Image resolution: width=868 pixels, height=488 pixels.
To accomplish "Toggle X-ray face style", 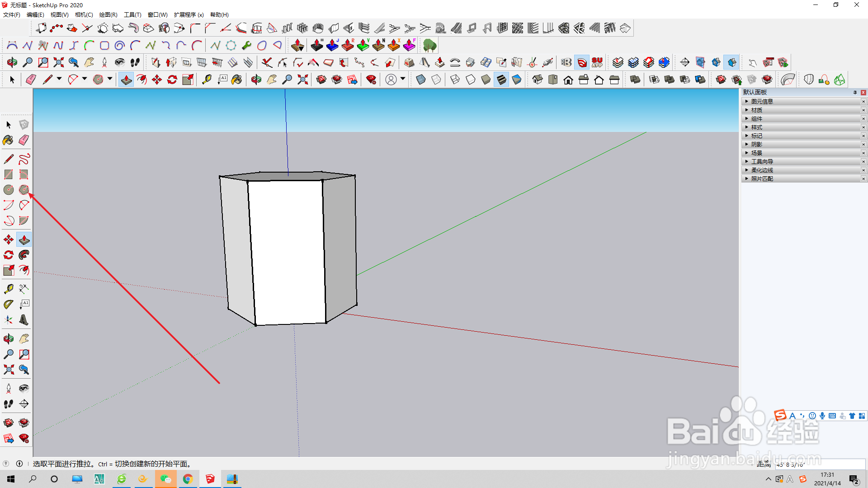I will (x=420, y=80).
